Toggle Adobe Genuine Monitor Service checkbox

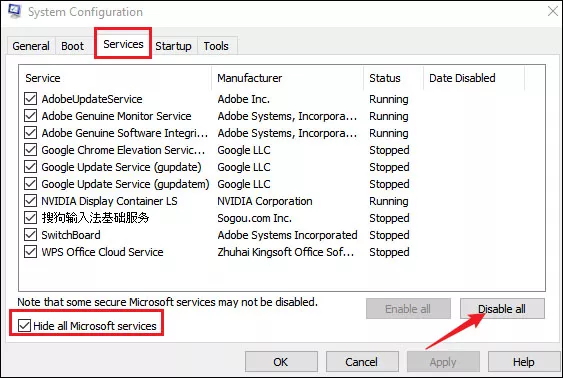tap(31, 116)
